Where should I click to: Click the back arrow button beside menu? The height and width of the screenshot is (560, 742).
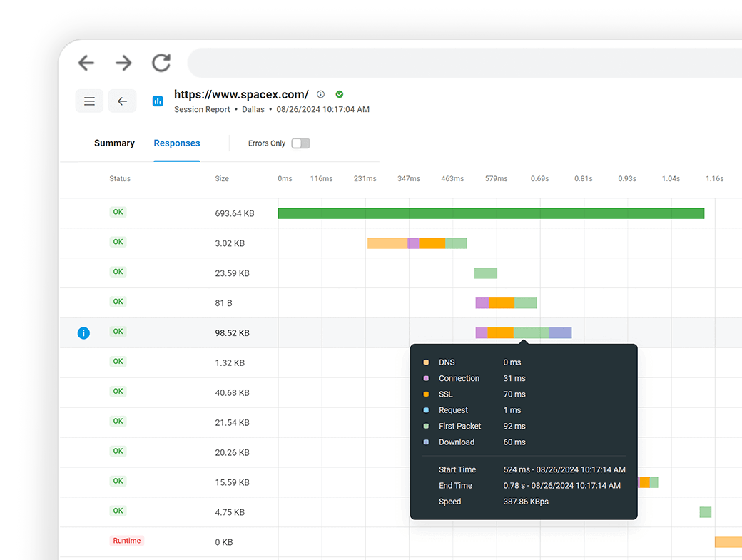tap(122, 101)
